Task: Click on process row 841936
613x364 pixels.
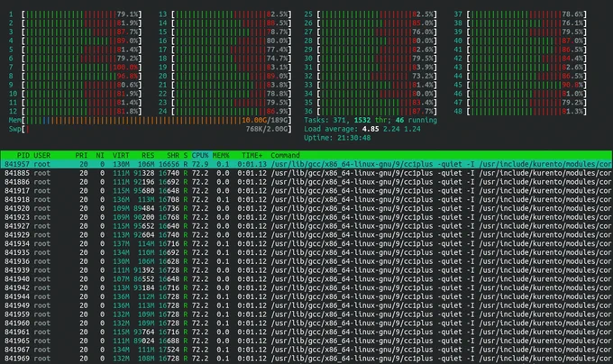Action: [x=306, y=261]
